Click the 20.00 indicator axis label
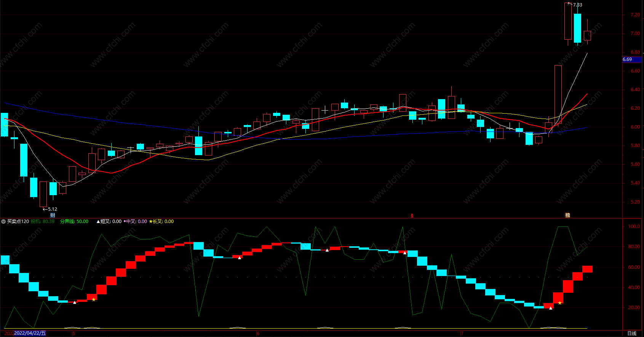644x337 pixels. click(634, 308)
